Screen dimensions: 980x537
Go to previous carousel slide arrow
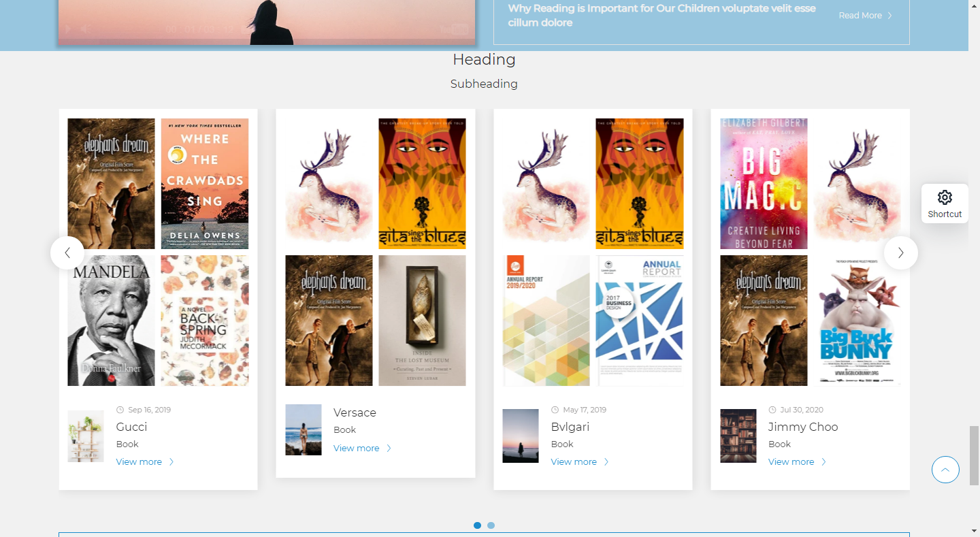(67, 253)
